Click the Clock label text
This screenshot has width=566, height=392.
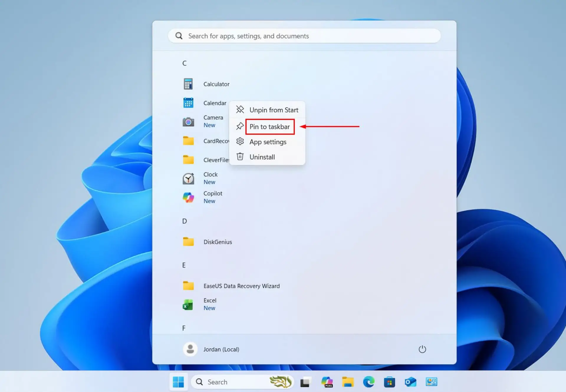click(210, 174)
